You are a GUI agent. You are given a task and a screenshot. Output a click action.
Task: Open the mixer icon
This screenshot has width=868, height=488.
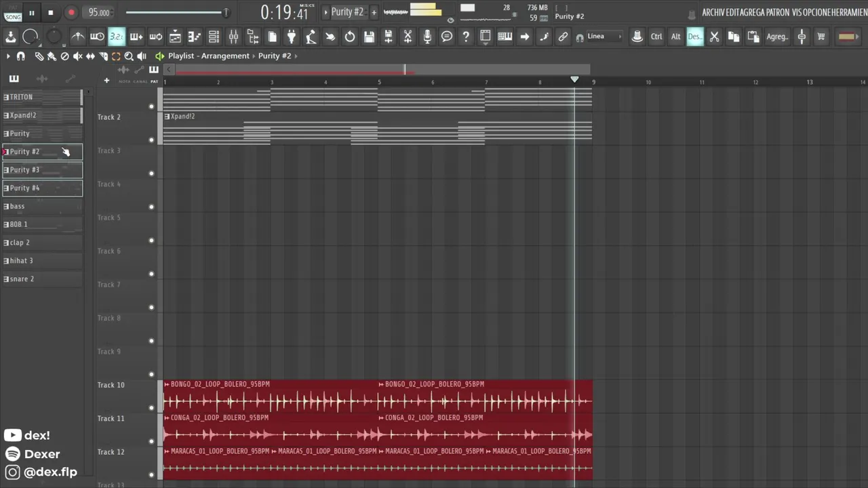point(233,37)
